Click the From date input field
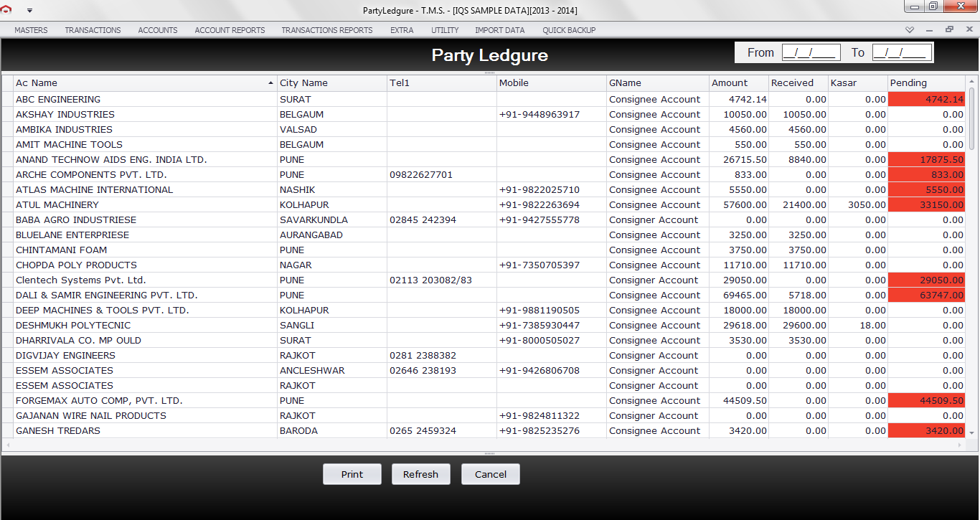980x520 pixels. [811, 52]
